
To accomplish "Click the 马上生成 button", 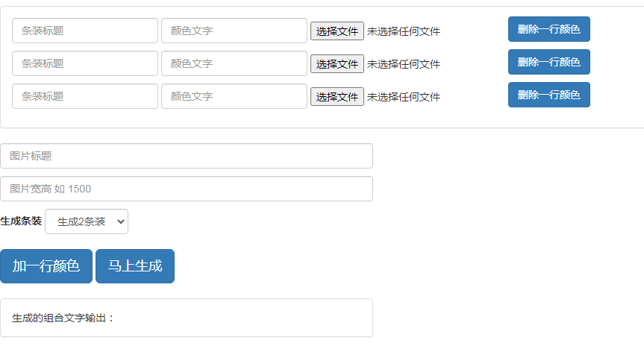I will 135,266.
